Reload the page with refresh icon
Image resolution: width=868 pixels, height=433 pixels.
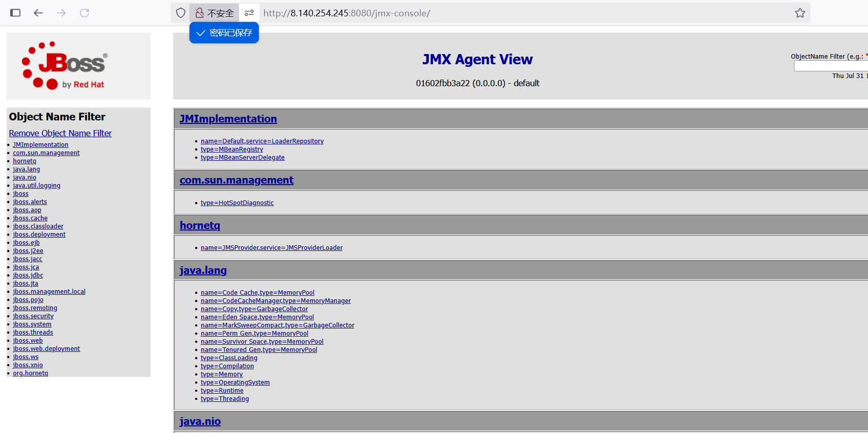coord(85,13)
